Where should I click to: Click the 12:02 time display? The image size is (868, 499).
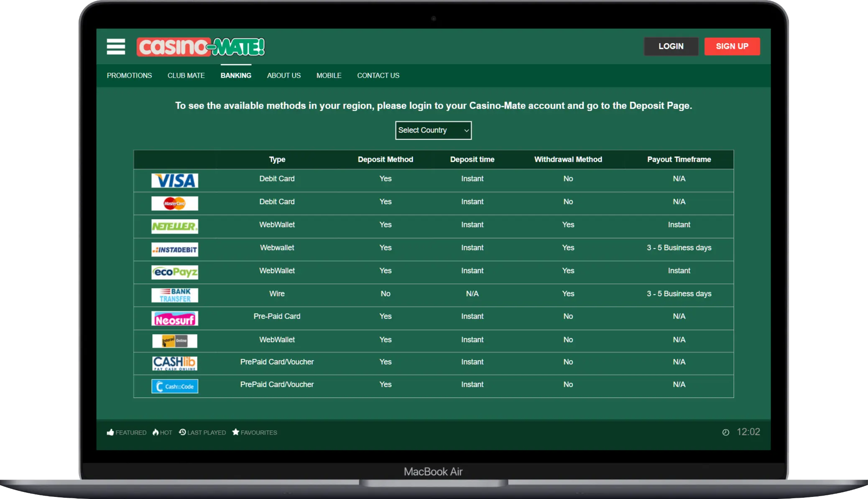[x=748, y=432]
